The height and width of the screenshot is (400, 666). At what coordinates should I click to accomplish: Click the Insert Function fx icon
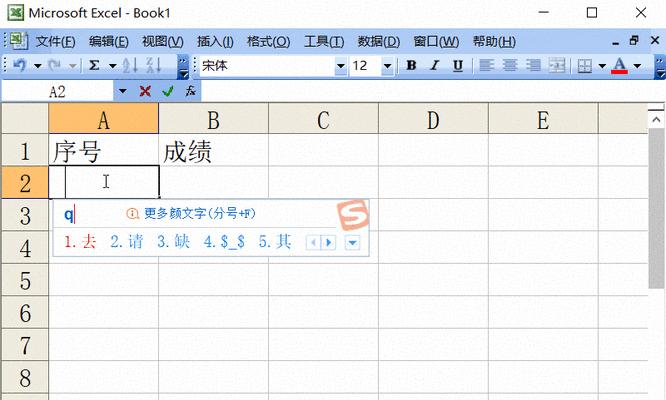pos(191,91)
